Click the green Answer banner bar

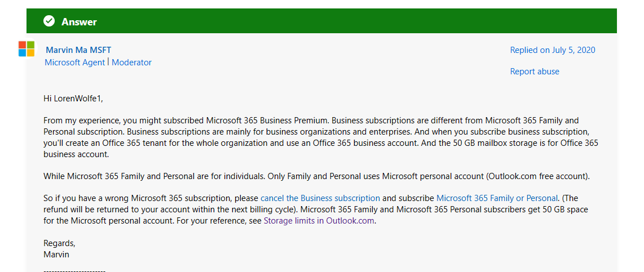click(321, 21)
